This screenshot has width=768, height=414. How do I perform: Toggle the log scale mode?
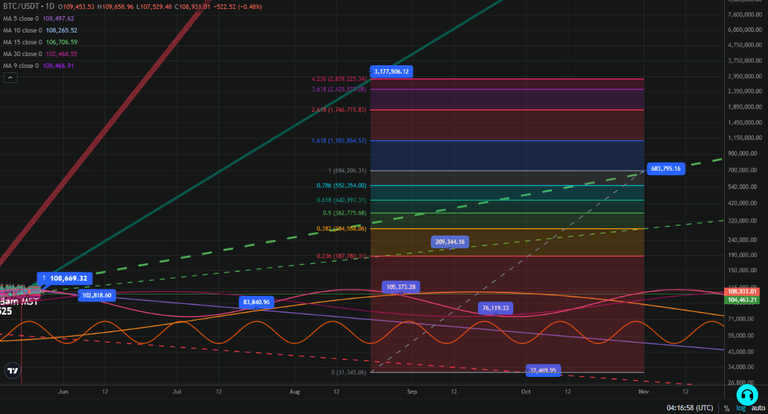click(741, 408)
